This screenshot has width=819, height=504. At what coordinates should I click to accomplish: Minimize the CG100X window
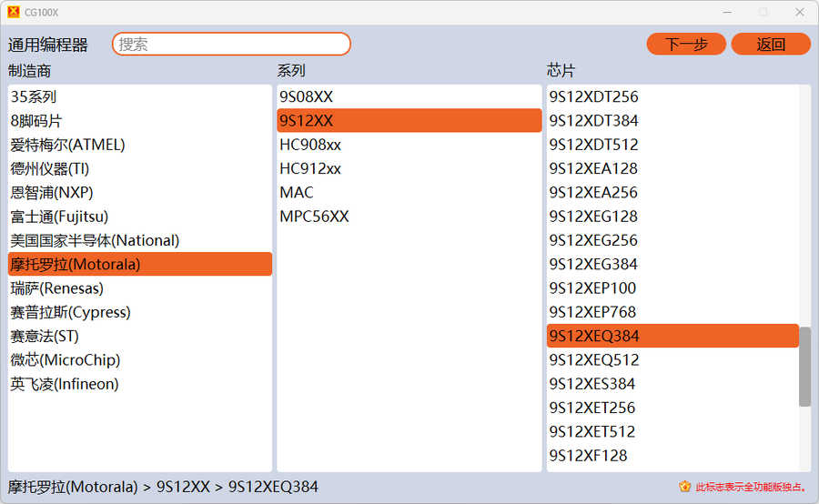pyautogui.click(x=727, y=12)
